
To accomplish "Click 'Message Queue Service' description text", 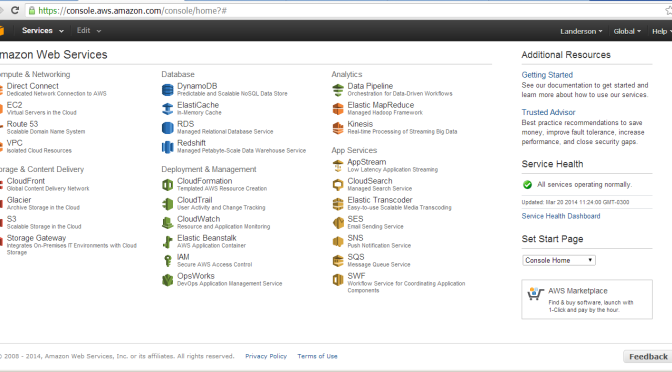I will click(x=379, y=264).
